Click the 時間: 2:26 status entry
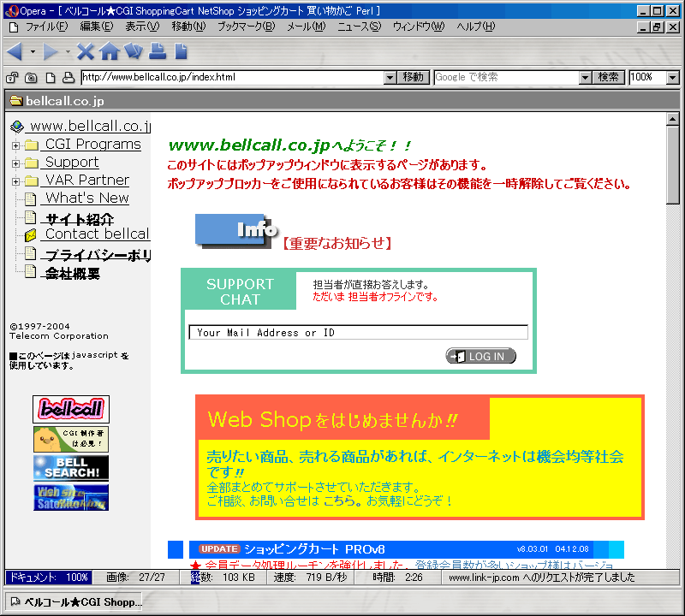This screenshot has width=685, height=616. (397, 577)
